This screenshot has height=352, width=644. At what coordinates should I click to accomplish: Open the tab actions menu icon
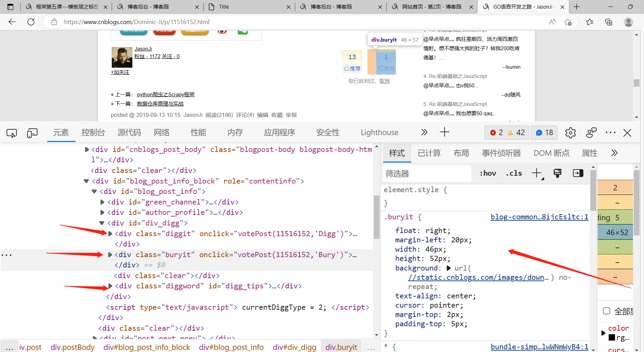pyautogui.click(x=10, y=7)
